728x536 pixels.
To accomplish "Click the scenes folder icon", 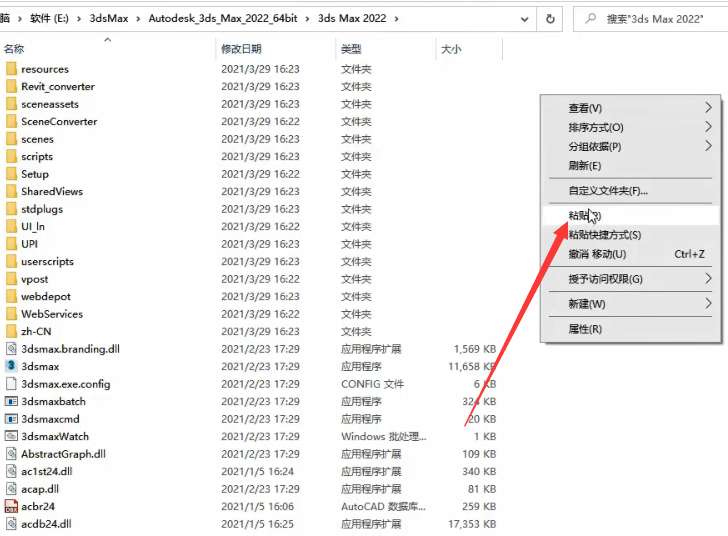I will point(12,139).
